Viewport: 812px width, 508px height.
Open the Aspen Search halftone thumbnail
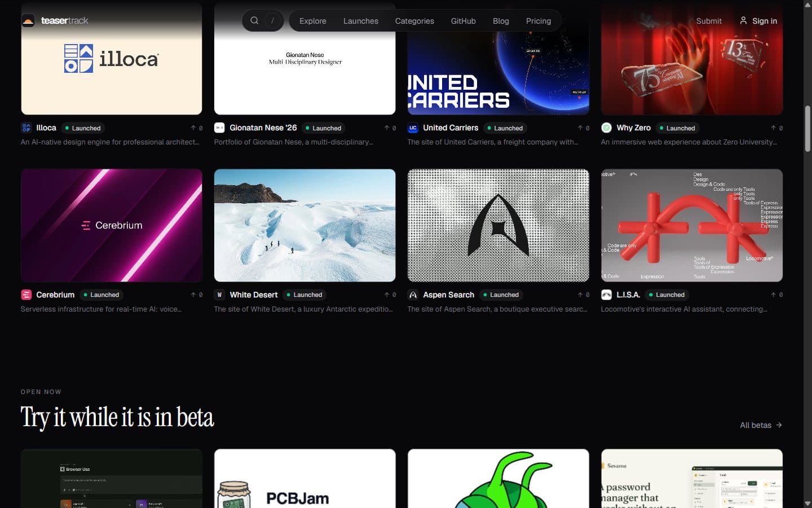pos(498,225)
